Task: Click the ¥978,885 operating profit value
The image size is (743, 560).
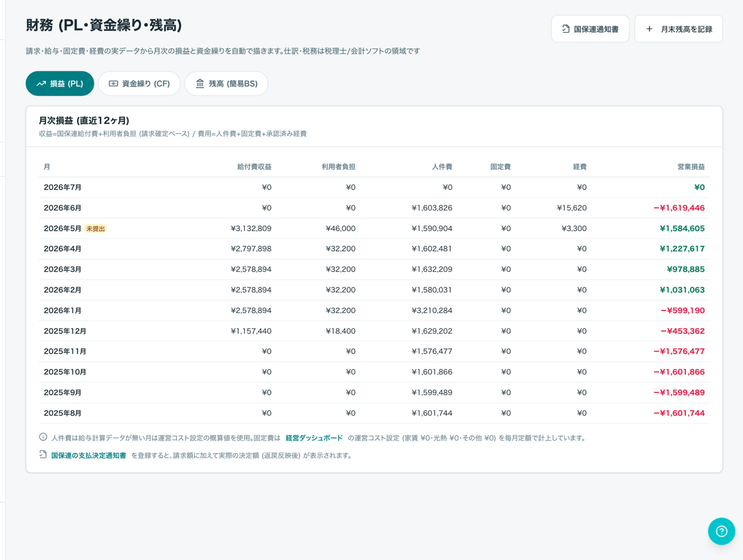Action: click(685, 269)
